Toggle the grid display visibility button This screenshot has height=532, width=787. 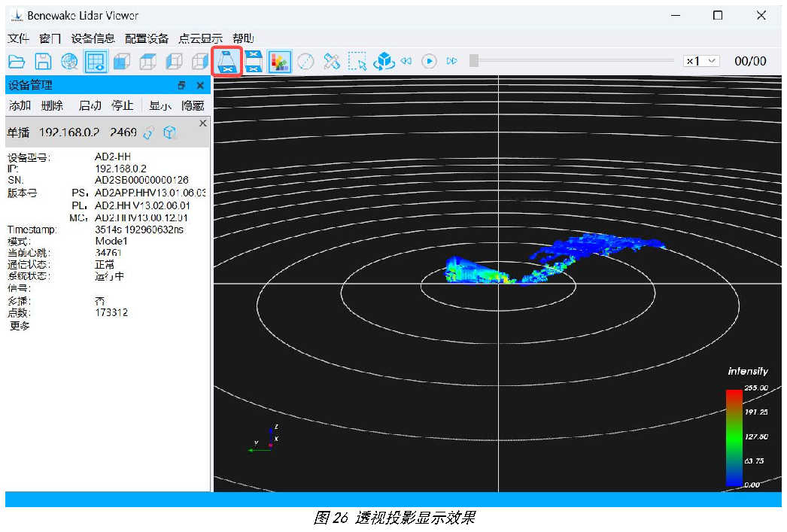96,62
